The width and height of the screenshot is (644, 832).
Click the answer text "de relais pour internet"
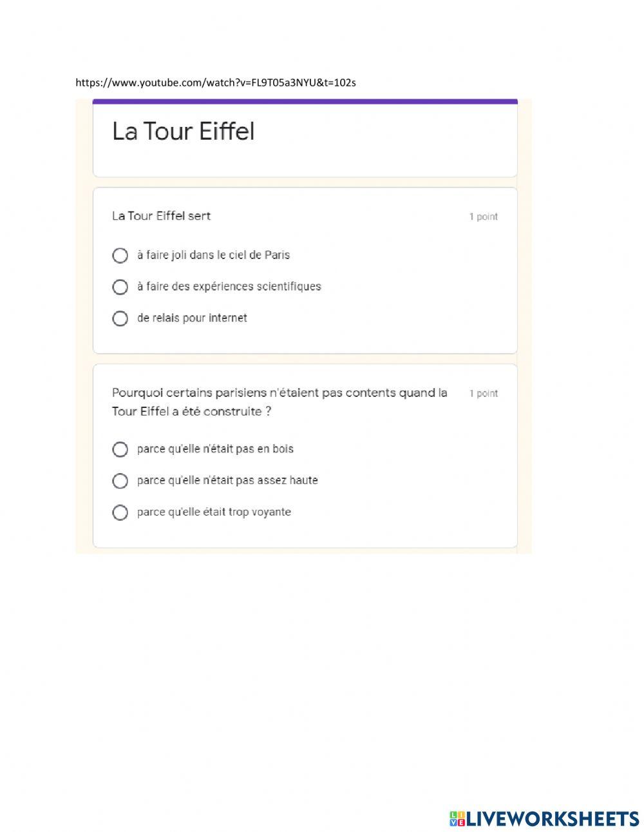tap(192, 318)
